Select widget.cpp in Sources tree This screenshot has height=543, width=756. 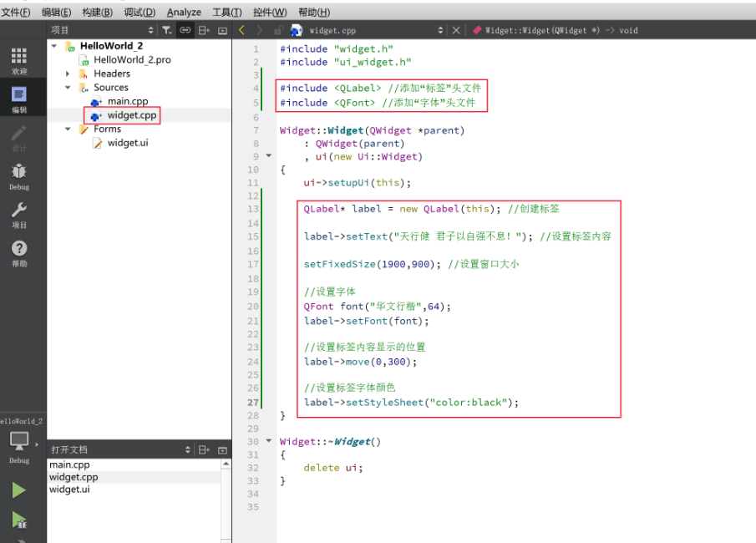[132, 115]
